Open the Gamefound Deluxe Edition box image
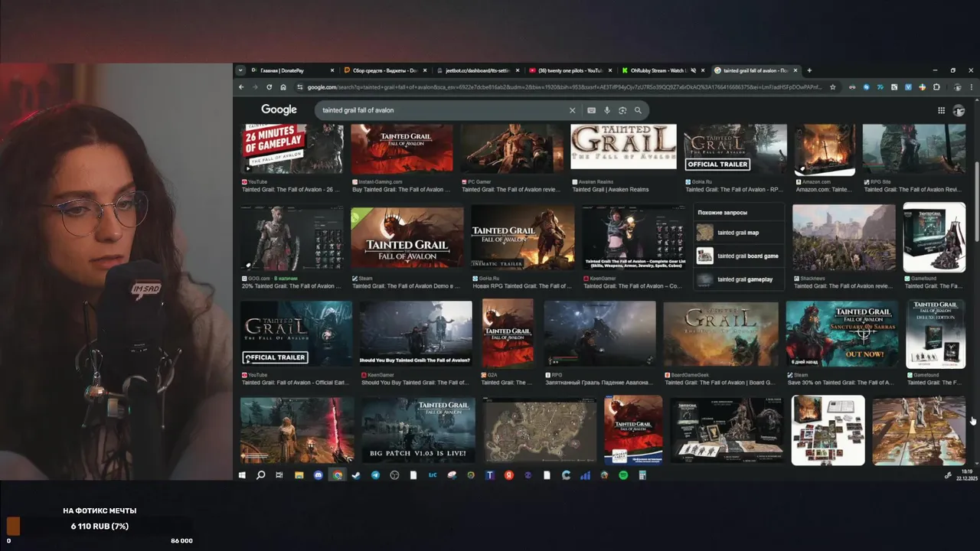The image size is (980, 551). click(936, 334)
